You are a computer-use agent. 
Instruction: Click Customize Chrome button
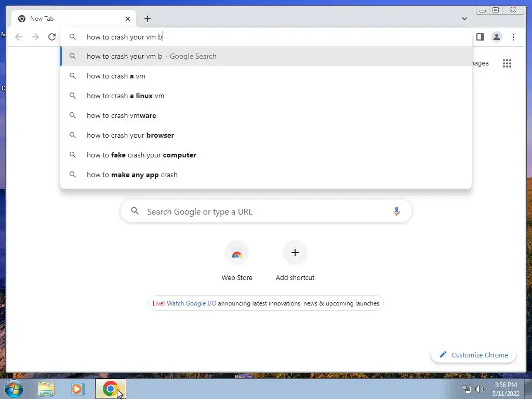474,355
